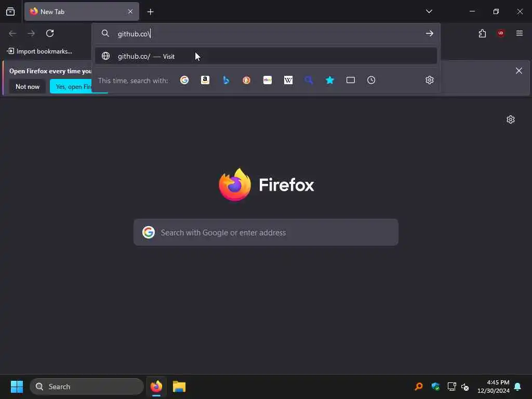Open the uBlock Origin extension icon
This screenshot has height=399, width=532.
pos(501,33)
